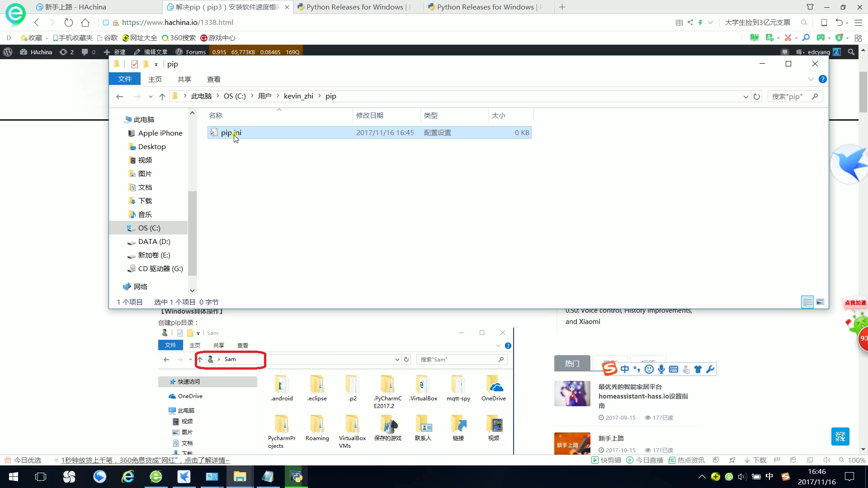The image size is (868, 488).
Task: Click the OS (C:) drive in sidebar
Action: point(149,228)
